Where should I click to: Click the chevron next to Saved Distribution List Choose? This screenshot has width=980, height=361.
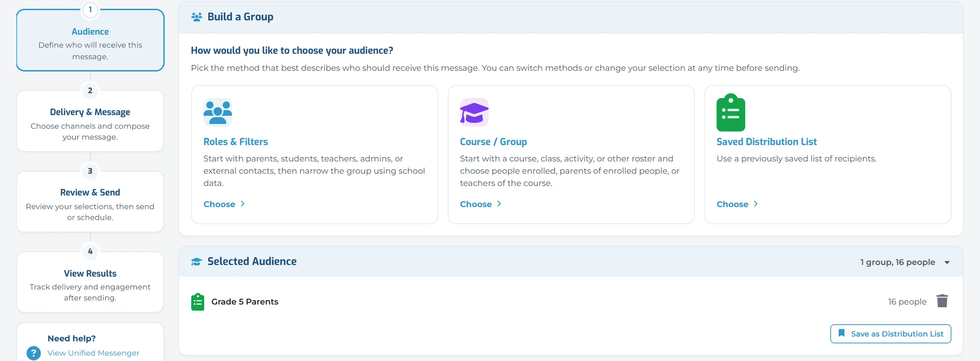tap(755, 204)
